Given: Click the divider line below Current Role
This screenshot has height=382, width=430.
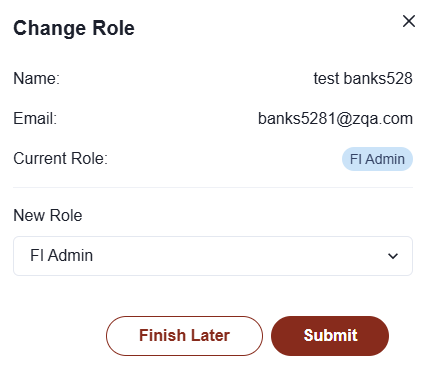Looking at the screenshot, I should tap(213, 187).
